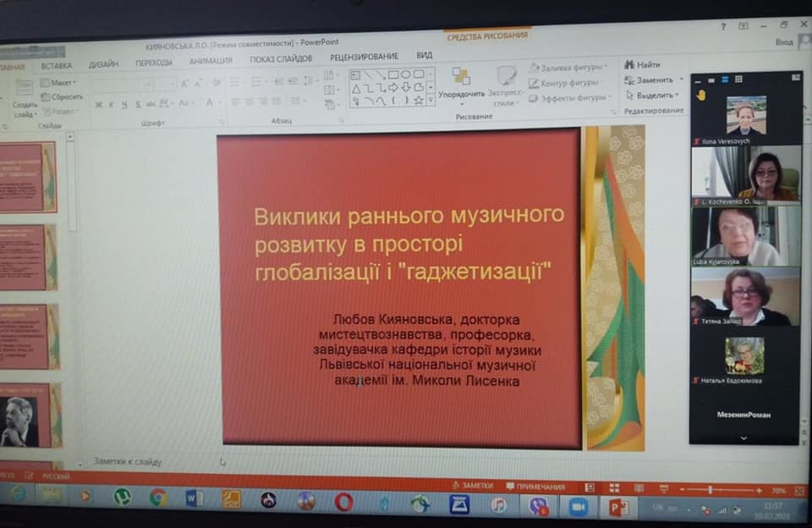Select the right arrow shape
The image size is (812, 528).
click(x=393, y=87)
